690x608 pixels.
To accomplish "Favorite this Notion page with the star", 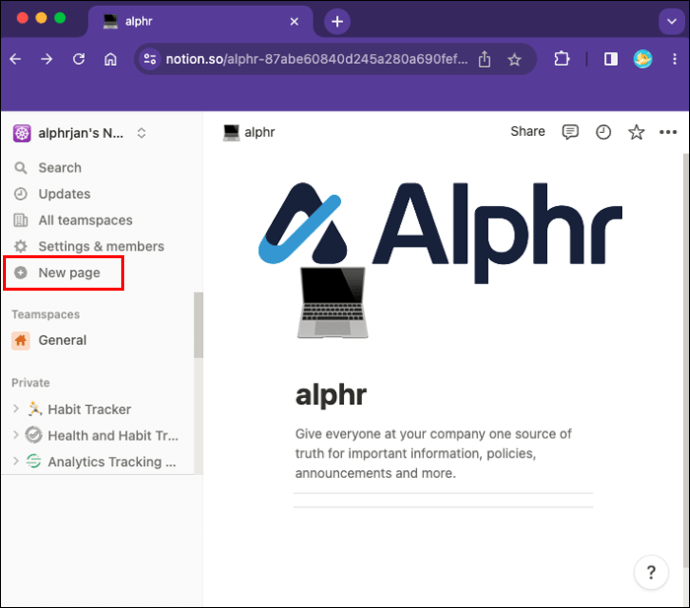I will [x=636, y=132].
